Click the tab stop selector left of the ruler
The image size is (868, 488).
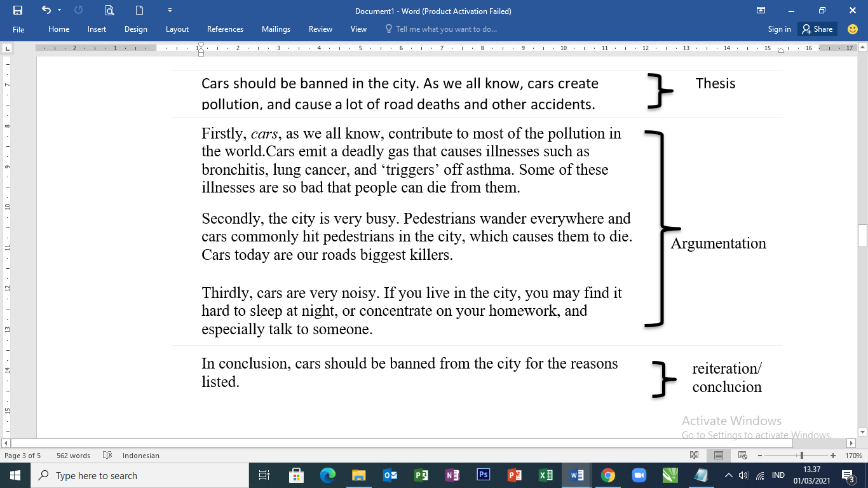tap(7, 48)
